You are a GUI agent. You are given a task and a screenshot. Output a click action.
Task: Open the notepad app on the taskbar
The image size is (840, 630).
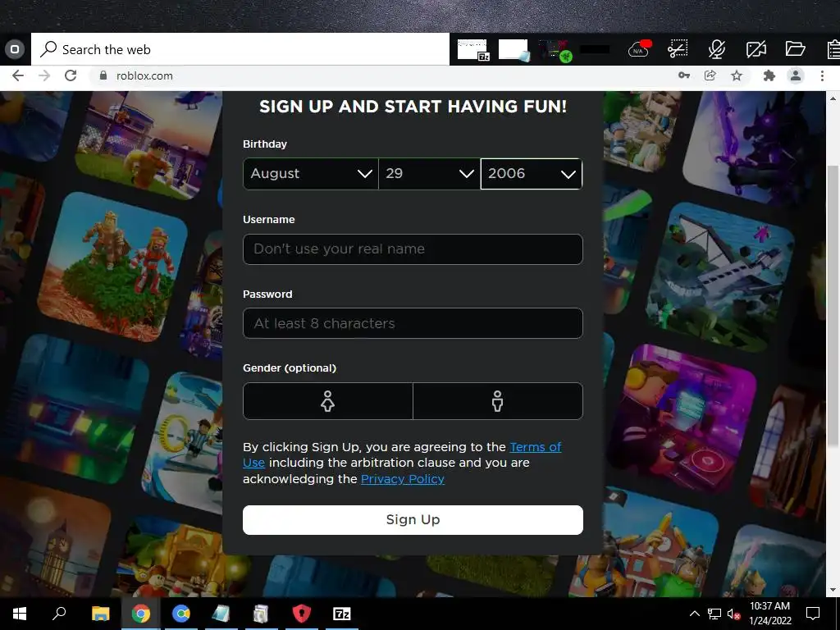[x=221, y=614]
